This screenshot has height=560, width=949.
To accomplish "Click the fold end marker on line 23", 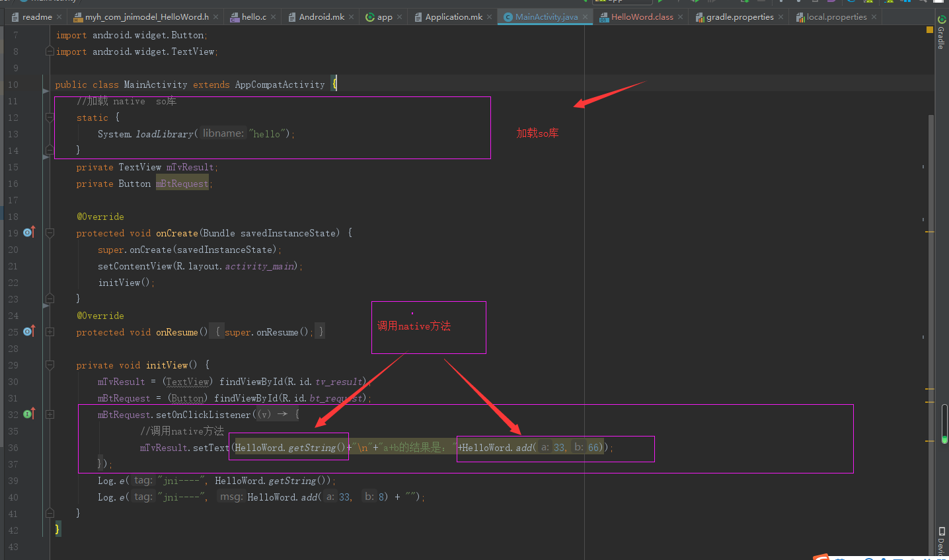I will 50,298.
